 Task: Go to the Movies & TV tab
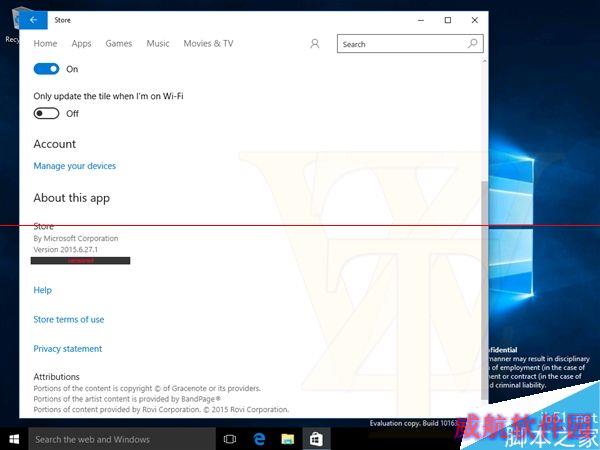[208, 44]
